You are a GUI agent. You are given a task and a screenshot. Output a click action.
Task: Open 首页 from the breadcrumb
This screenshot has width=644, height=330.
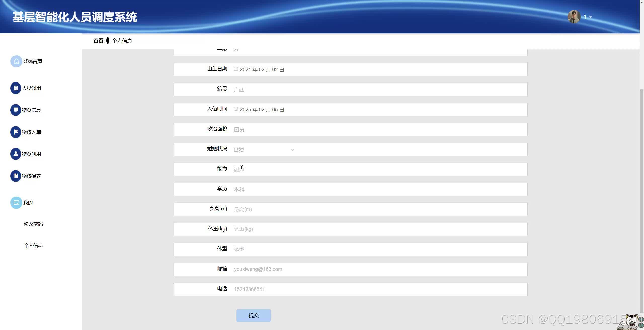coord(99,40)
